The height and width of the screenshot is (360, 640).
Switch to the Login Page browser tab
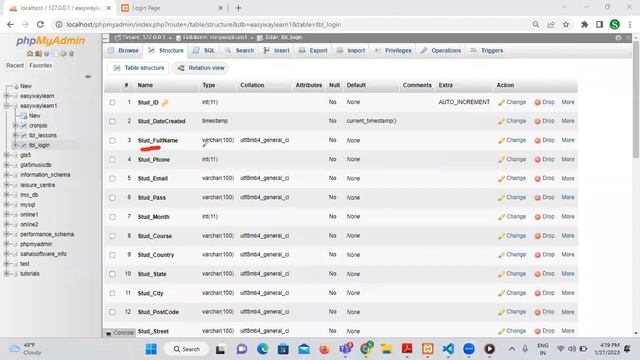coord(171,8)
